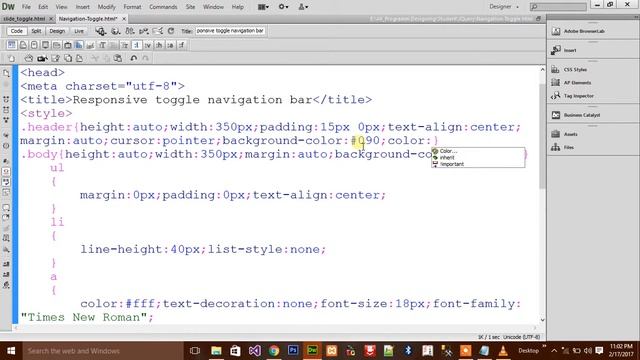Click the '"Times New Roman";' text
Screen dimensions: 640x360
coord(87,318)
